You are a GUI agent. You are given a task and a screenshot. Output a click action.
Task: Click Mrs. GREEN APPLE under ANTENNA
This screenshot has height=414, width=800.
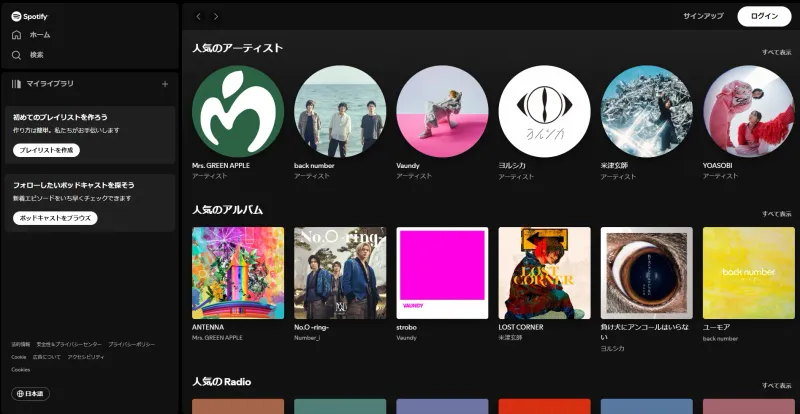(217, 338)
